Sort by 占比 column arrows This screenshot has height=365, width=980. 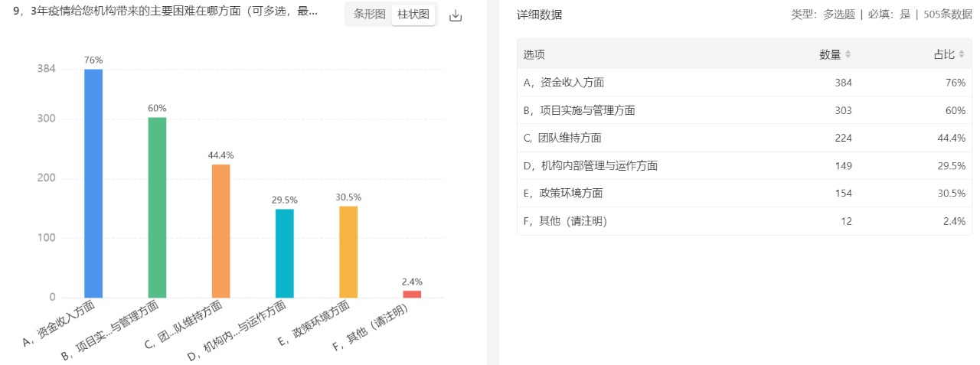[x=962, y=54]
